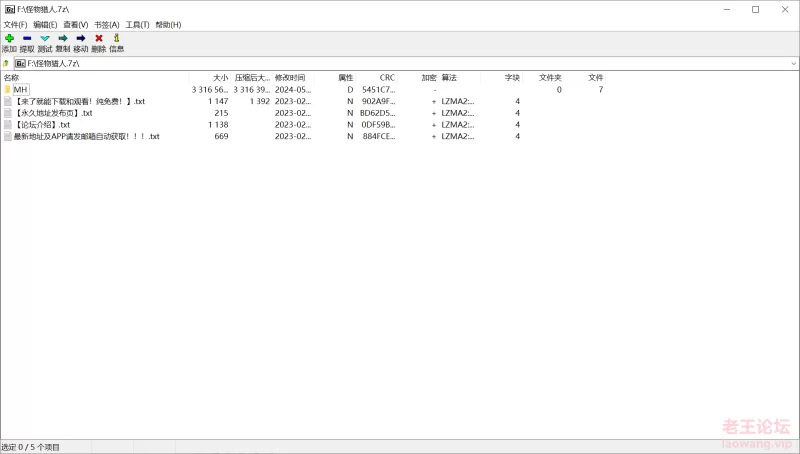This screenshot has width=800, height=454.
Task: Click size value 215
Action: coord(221,113)
